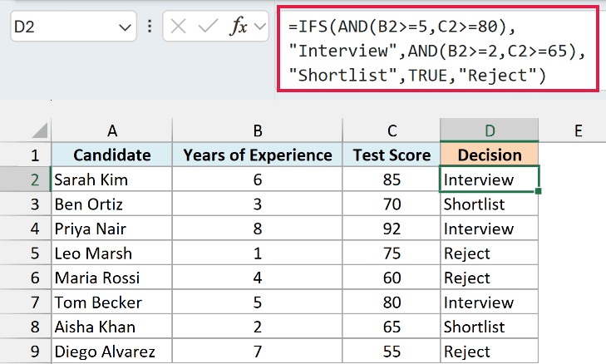Click test score 70 cell

click(x=392, y=204)
